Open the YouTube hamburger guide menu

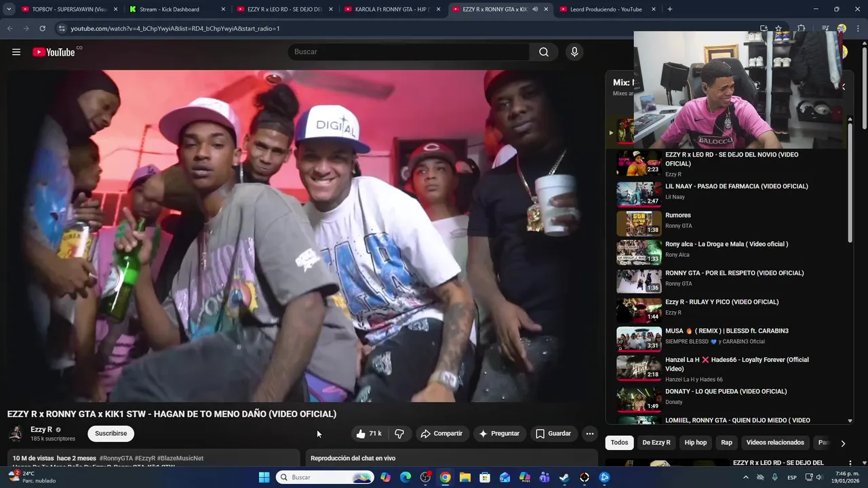[16, 52]
